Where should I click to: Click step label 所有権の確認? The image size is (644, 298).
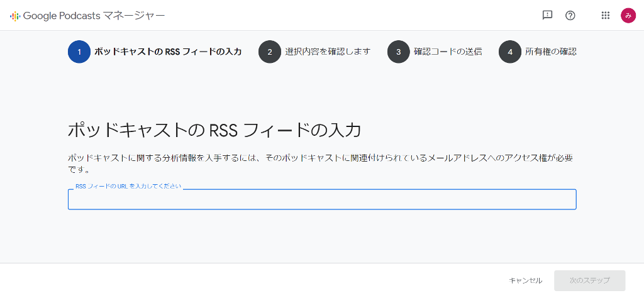pos(551,52)
